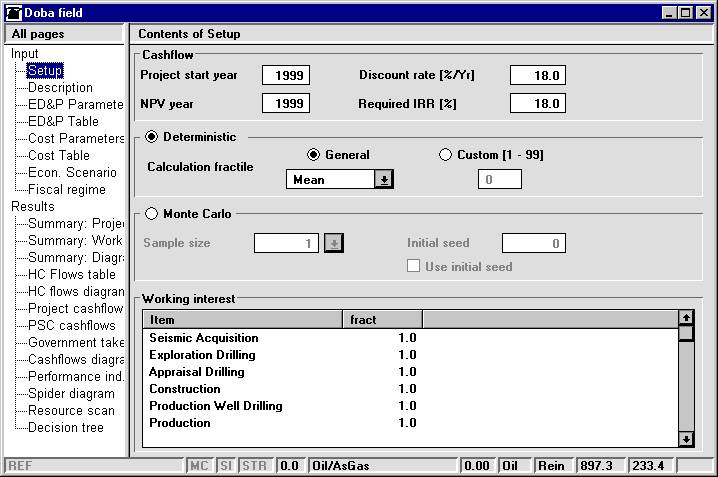Open the Econ. Scenario page
The image size is (718, 477).
click(x=72, y=172)
